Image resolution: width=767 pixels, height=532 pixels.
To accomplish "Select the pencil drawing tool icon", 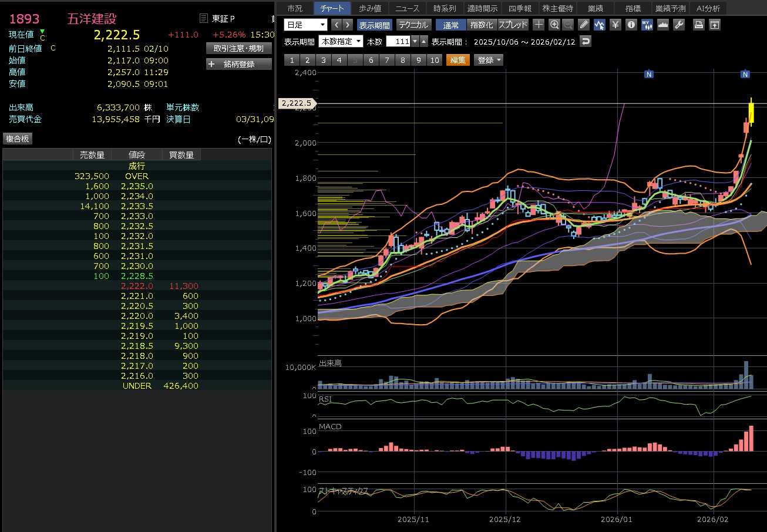I will click(583, 25).
